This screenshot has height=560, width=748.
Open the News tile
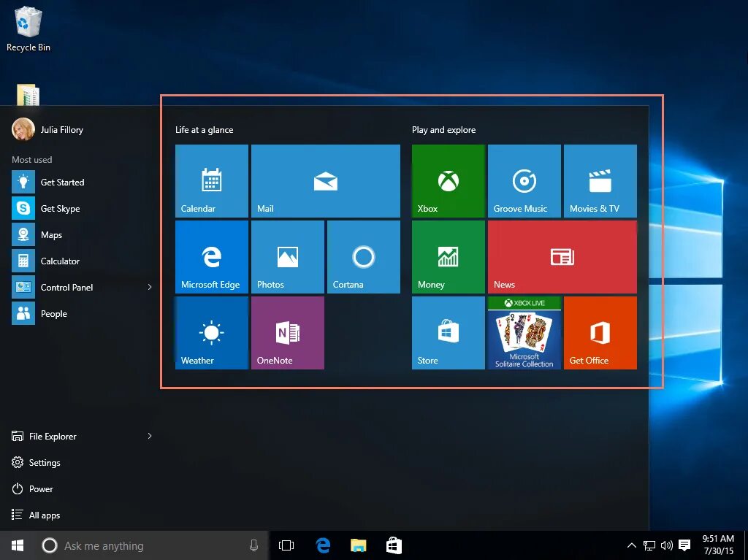coord(562,256)
